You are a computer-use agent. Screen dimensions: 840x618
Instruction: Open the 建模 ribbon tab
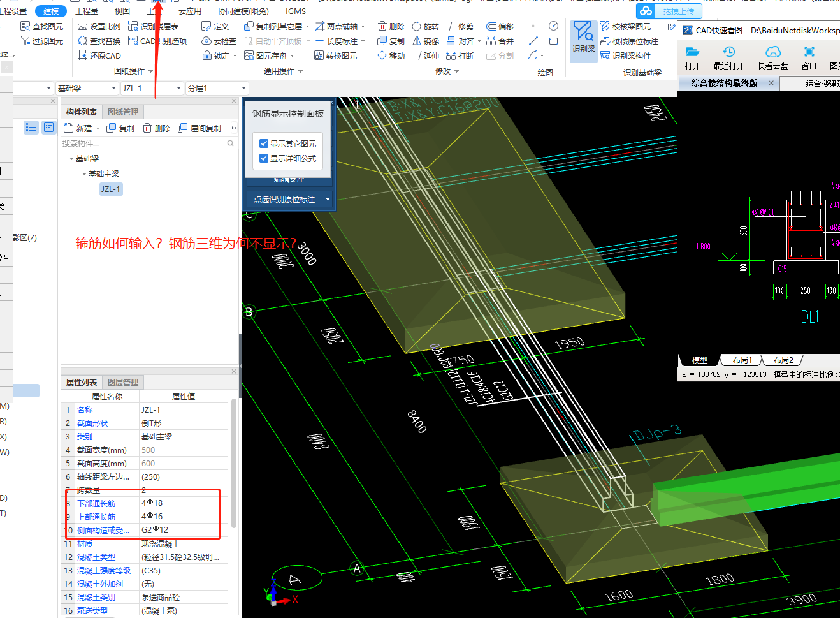[51, 11]
